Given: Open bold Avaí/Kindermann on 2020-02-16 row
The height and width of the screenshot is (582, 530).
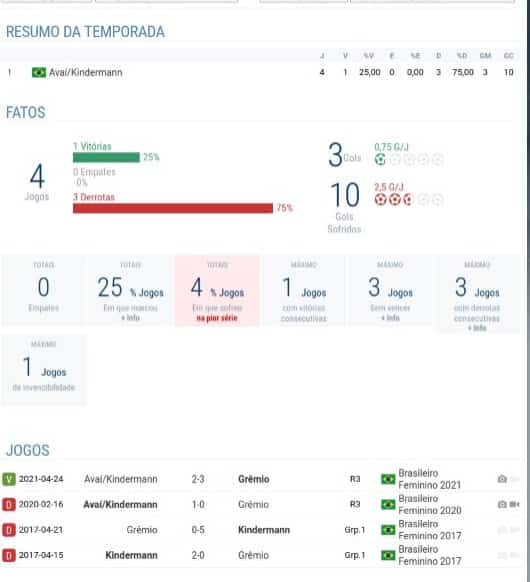Looking at the screenshot, I should click(120, 504).
